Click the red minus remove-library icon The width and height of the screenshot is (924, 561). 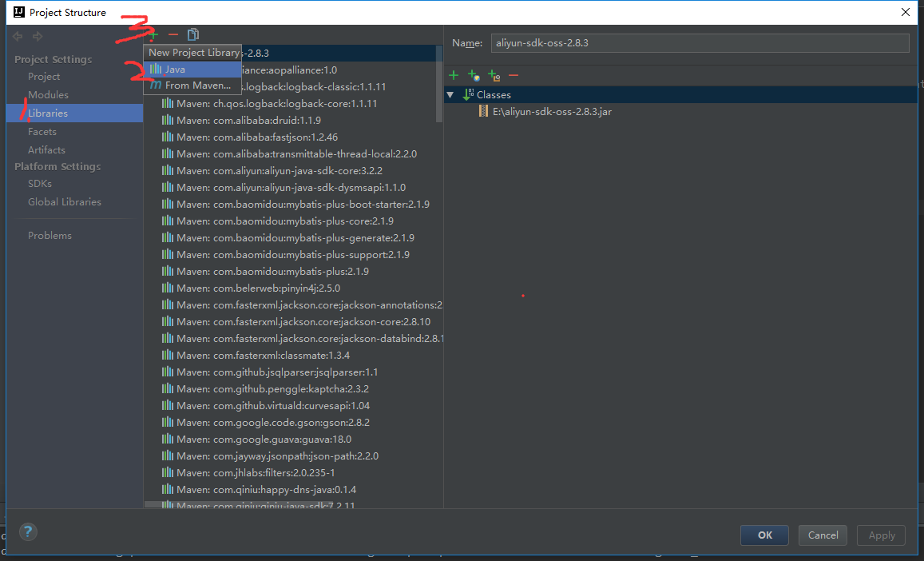tap(173, 35)
